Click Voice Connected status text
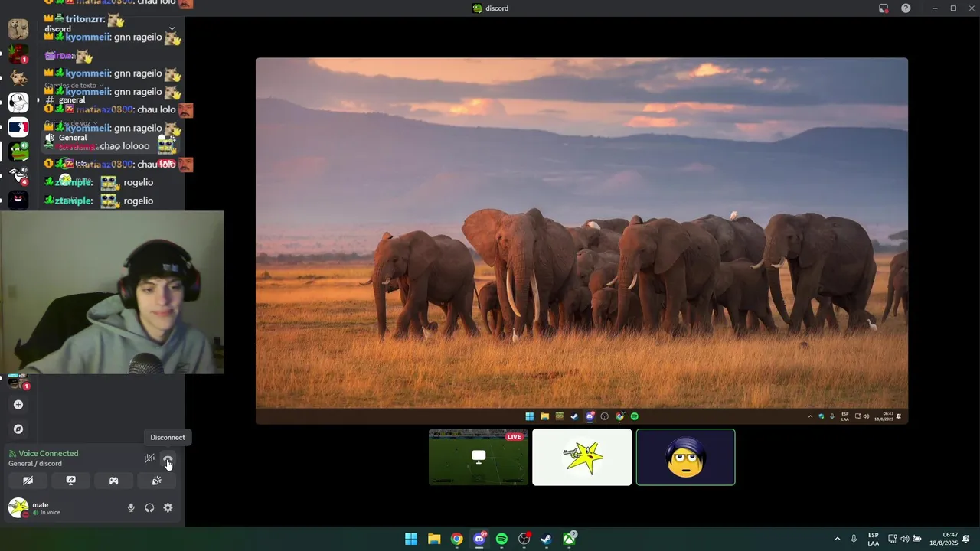Image resolution: width=980 pixels, height=551 pixels. click(48, 453)
